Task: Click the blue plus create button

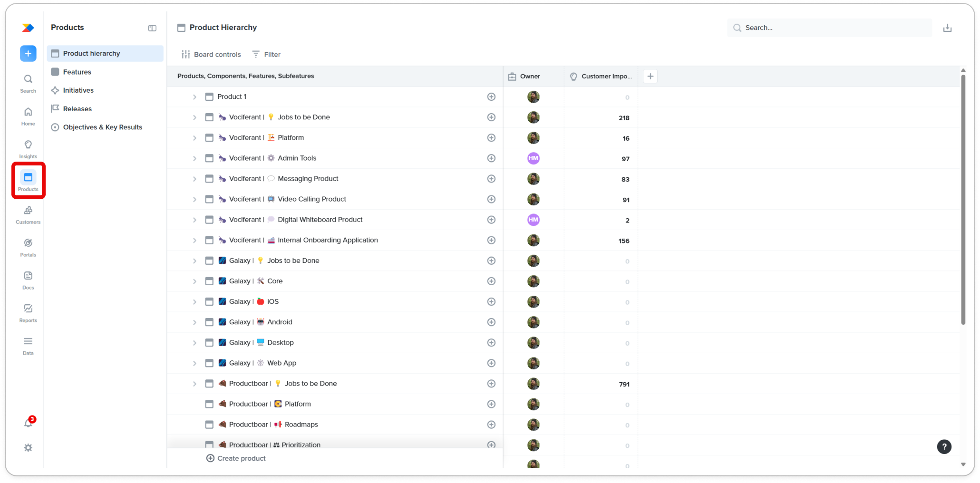Action: pos(28,53)
